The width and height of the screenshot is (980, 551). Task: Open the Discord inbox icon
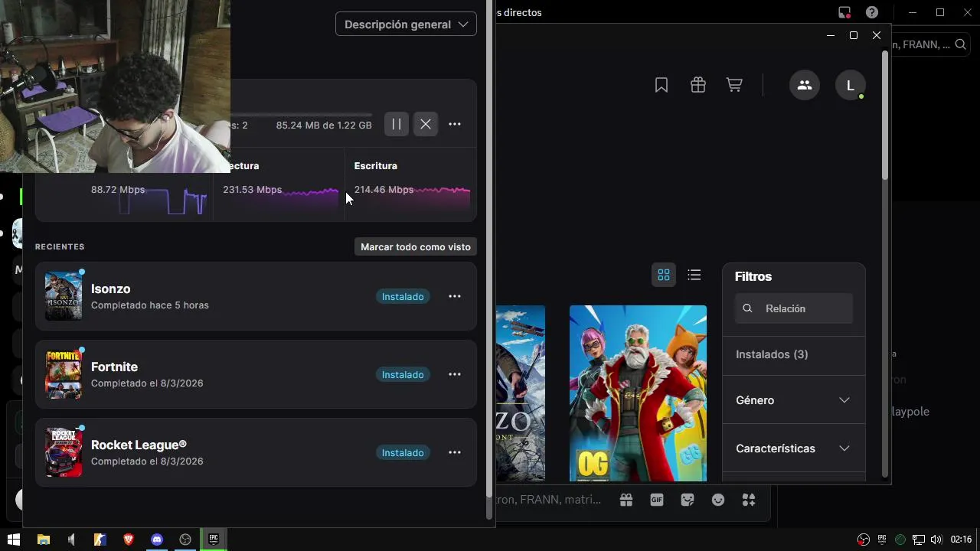pyautogui.click(x=844, y=12)
